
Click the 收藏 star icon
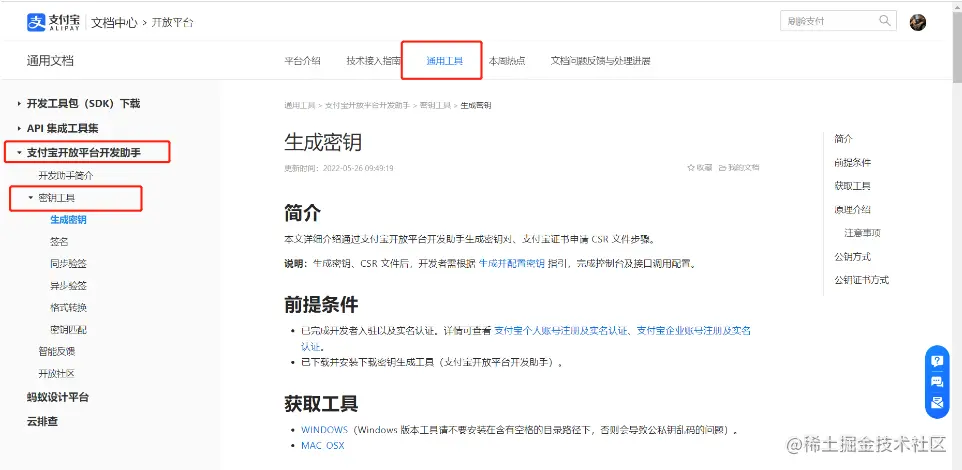[691, 168]
